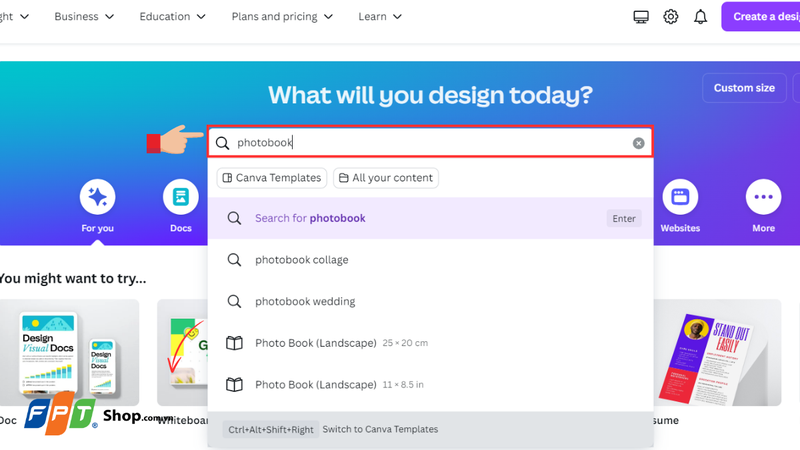Choose the photobook collage suggestion
The image size is (800, 450).
[x=431, y=260]
